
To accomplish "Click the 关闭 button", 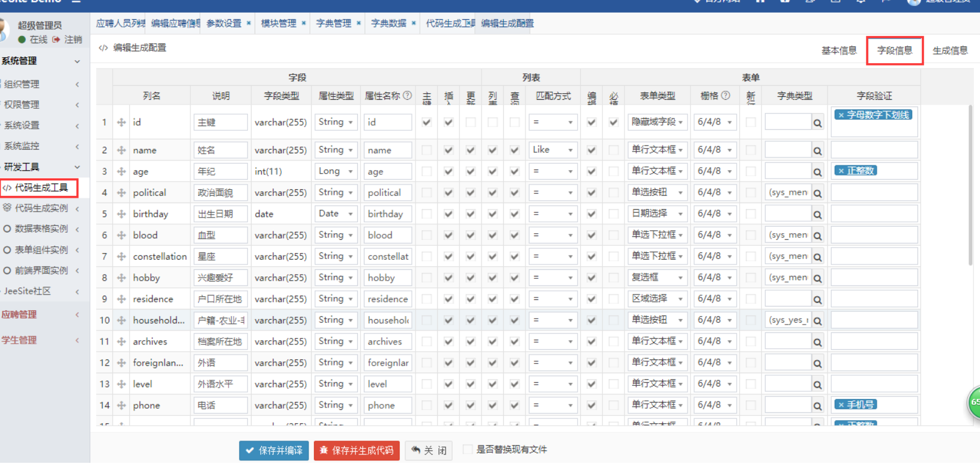I will 429,450.
